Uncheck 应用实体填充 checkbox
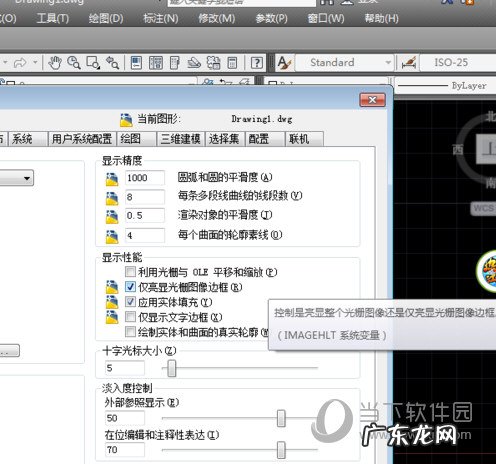The image size is (496, 464). coord(130,302)
